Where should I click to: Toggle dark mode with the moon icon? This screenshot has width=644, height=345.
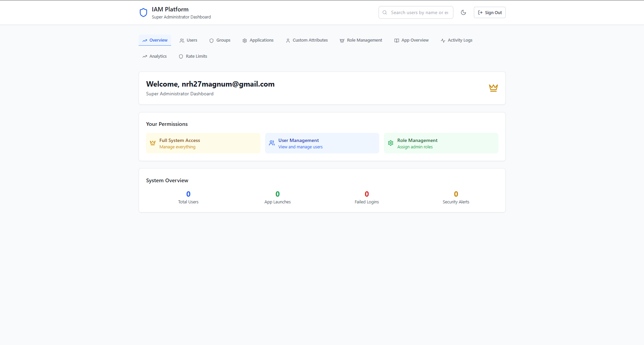tap(463, 12)
